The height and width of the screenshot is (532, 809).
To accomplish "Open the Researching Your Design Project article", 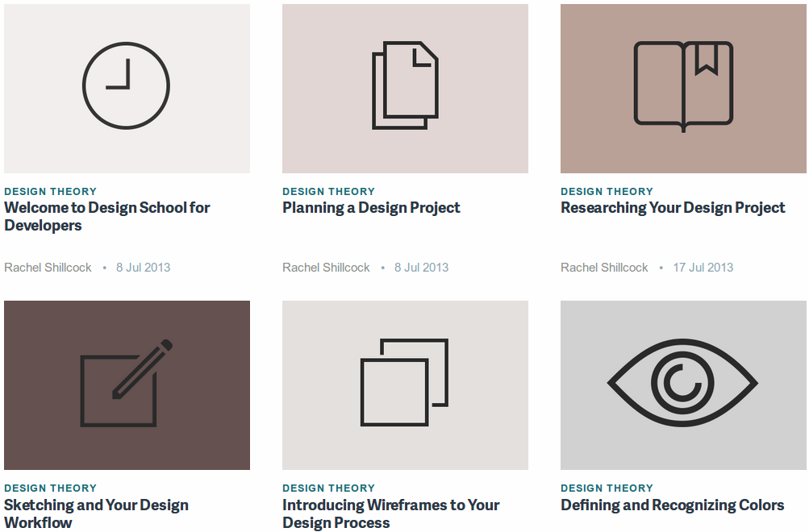I will [x=673, y=208].
